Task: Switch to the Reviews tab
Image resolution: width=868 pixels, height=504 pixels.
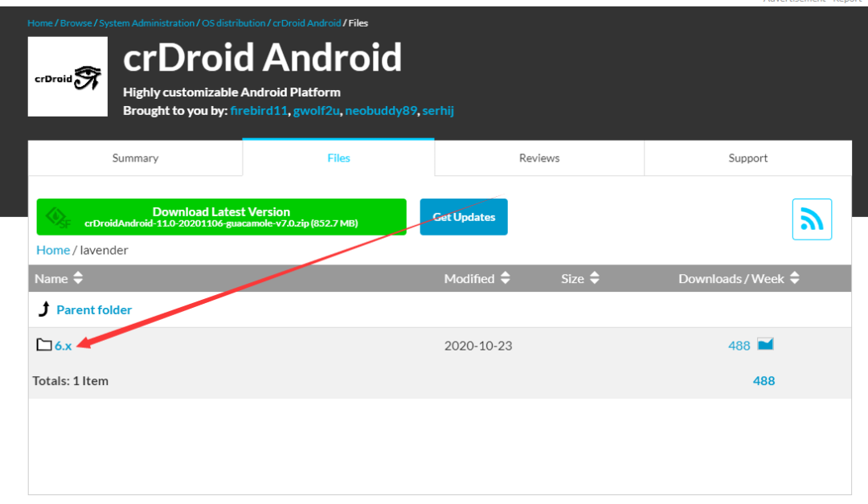Action: tap(539, 158)
